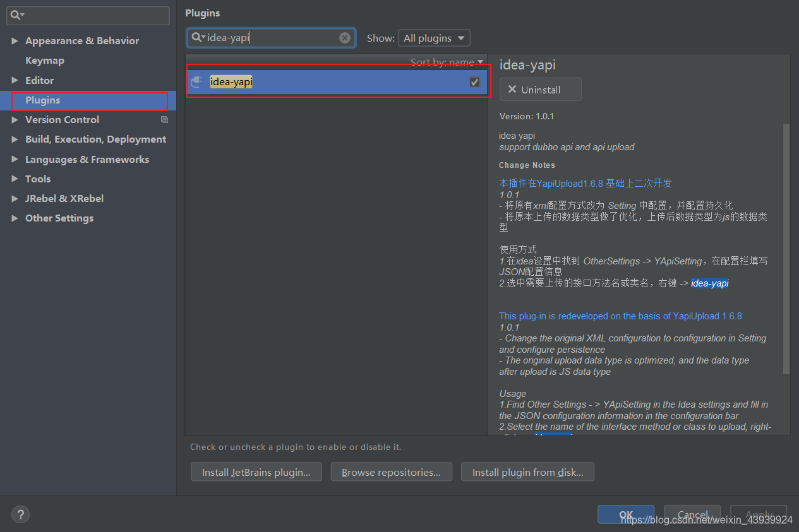Expand Other Settings tree arrow
Screen dimensions: 799x532
coord(15,218)
